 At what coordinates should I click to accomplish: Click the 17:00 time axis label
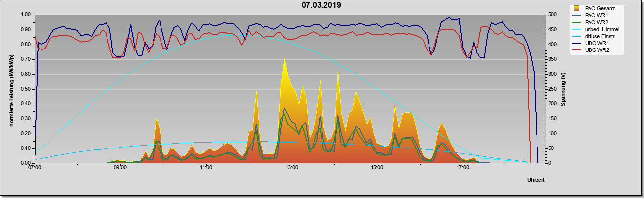coord(463,168)
